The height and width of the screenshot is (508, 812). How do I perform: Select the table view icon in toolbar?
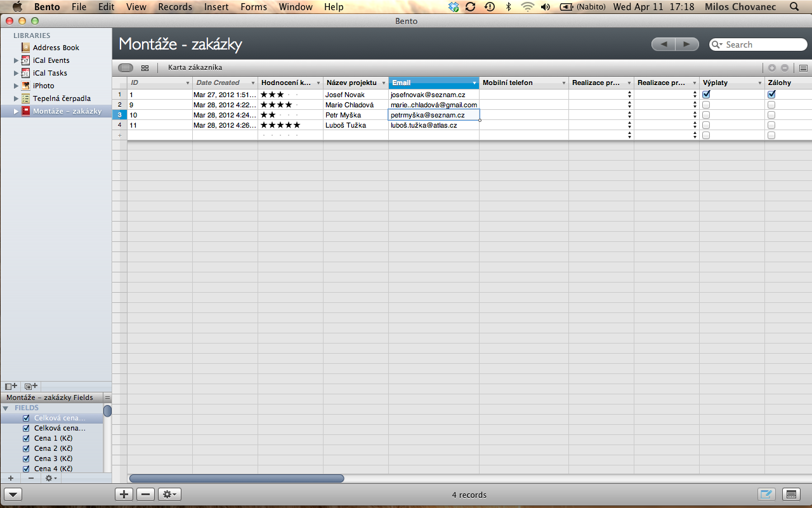(x=126, y=68)
